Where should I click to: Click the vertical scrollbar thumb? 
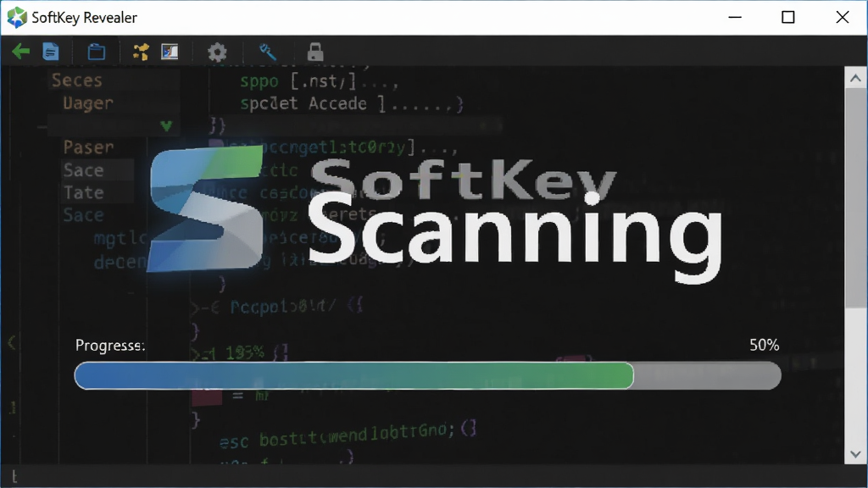click(x=856, y=197)
